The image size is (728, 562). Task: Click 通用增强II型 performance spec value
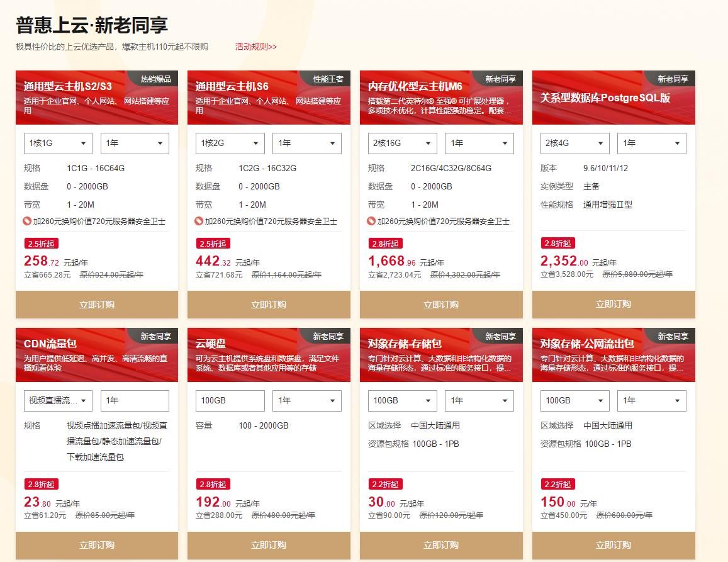608,205
